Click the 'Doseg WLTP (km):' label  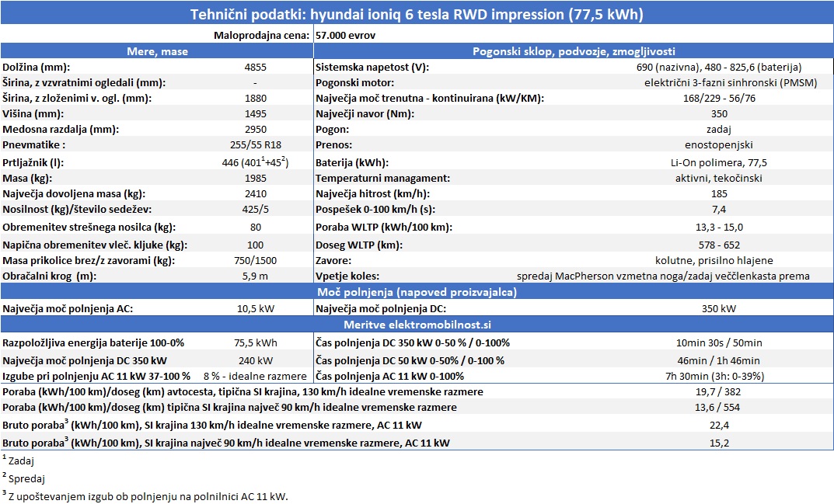[359, 245]
